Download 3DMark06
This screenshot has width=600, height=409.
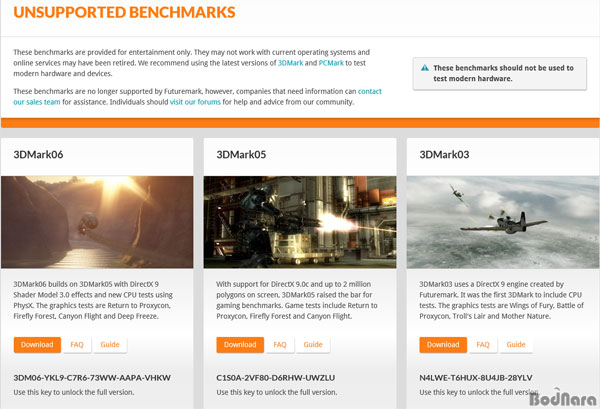tap(37, 345)
